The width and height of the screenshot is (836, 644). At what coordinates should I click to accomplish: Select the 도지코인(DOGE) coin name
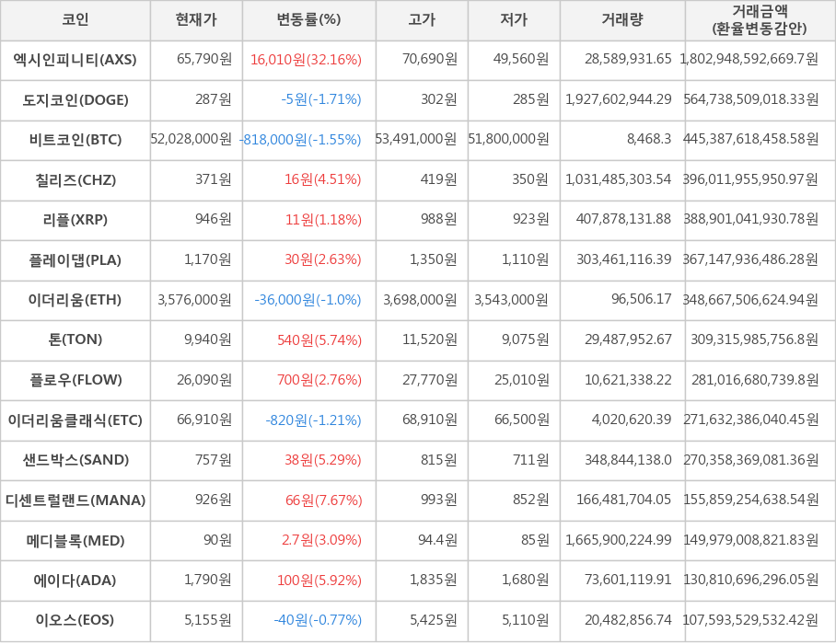pyautogui.click(x=75, y=100)
